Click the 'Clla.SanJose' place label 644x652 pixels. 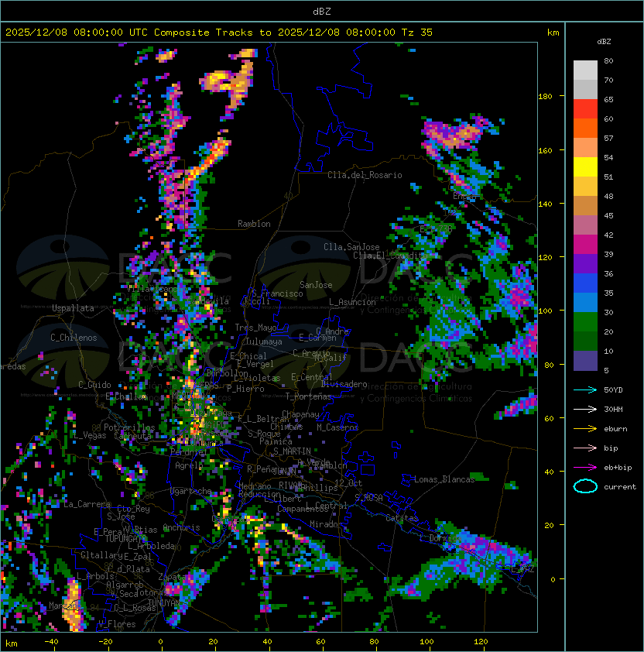pyautogui.click(x=351, y=247)
